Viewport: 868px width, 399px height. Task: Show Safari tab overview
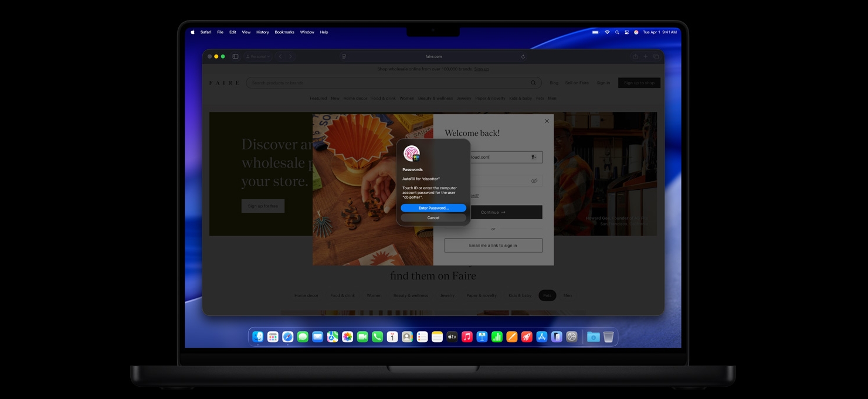click(656, 56)
